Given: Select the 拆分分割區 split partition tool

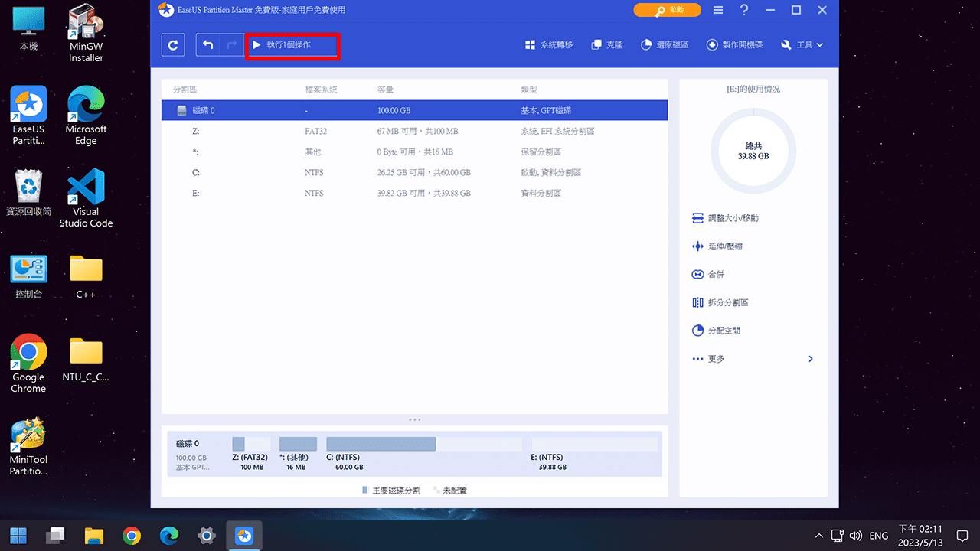Looking at the screenshot, I should pyautogui.click(x=730, y=302).
